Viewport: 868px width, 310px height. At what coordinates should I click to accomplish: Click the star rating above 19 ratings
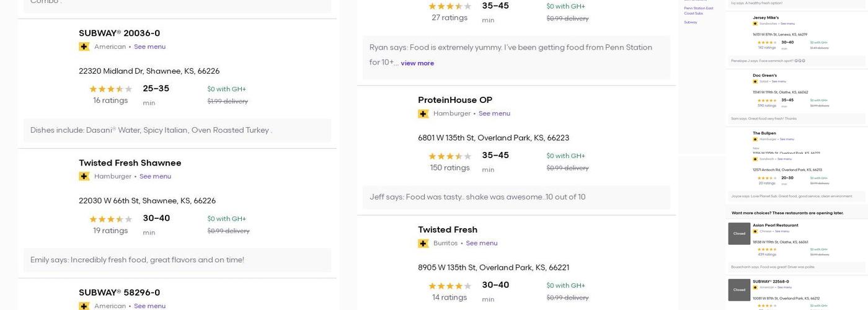(110, 219)
